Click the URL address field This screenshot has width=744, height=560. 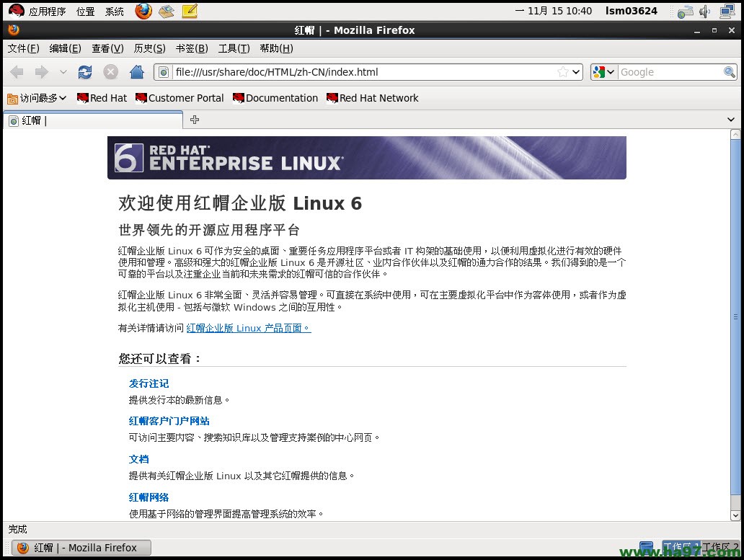coord(363,72)
